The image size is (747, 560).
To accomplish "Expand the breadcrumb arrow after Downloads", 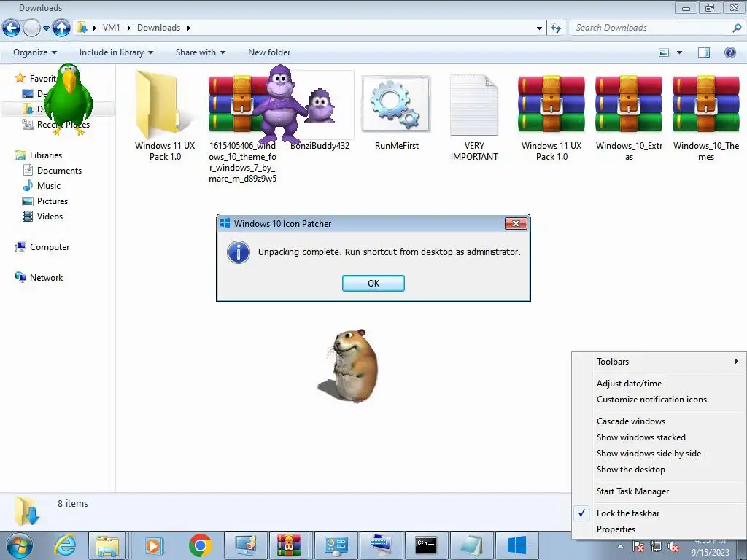I will coord(189,28).
